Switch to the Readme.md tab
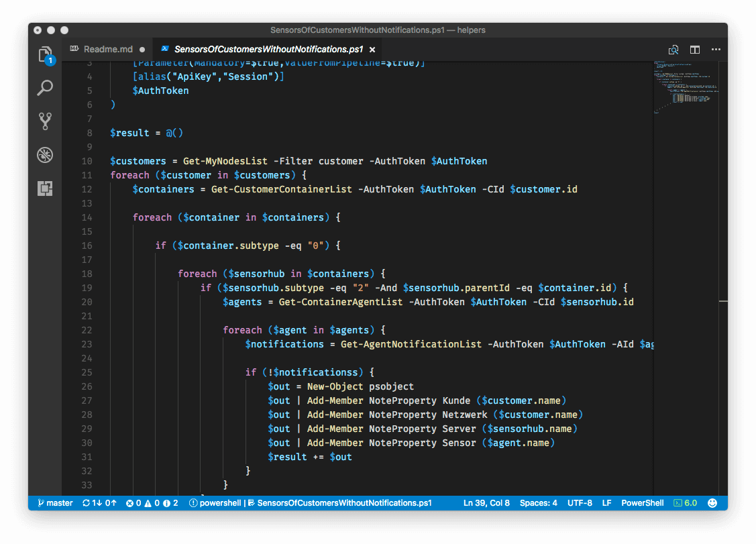 pos(107,50)
